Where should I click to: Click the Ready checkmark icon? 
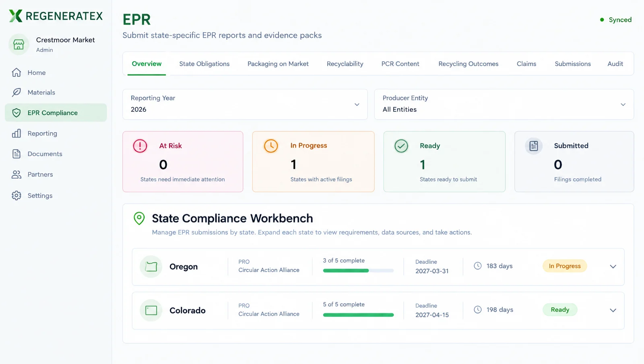401,146
